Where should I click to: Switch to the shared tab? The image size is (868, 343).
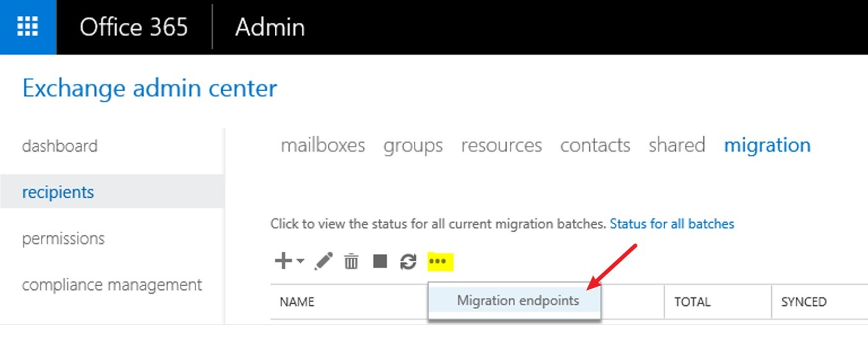click(676, 145)
